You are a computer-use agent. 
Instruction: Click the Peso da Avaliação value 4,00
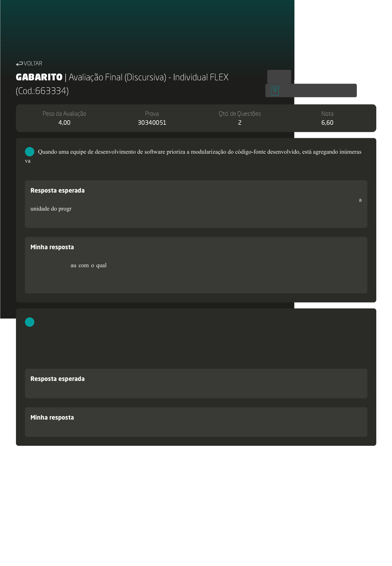tap(64, 123)
